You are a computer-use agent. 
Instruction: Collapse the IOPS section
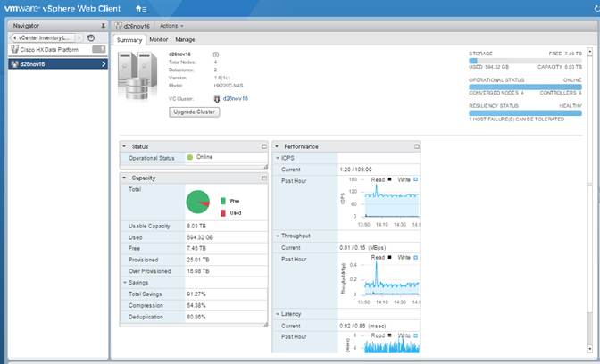(278, 158)
